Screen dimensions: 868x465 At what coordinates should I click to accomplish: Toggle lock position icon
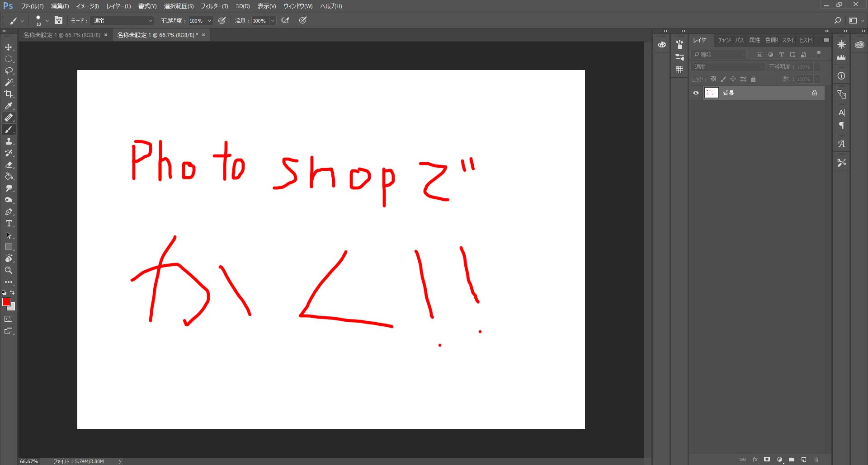point(733,79)
